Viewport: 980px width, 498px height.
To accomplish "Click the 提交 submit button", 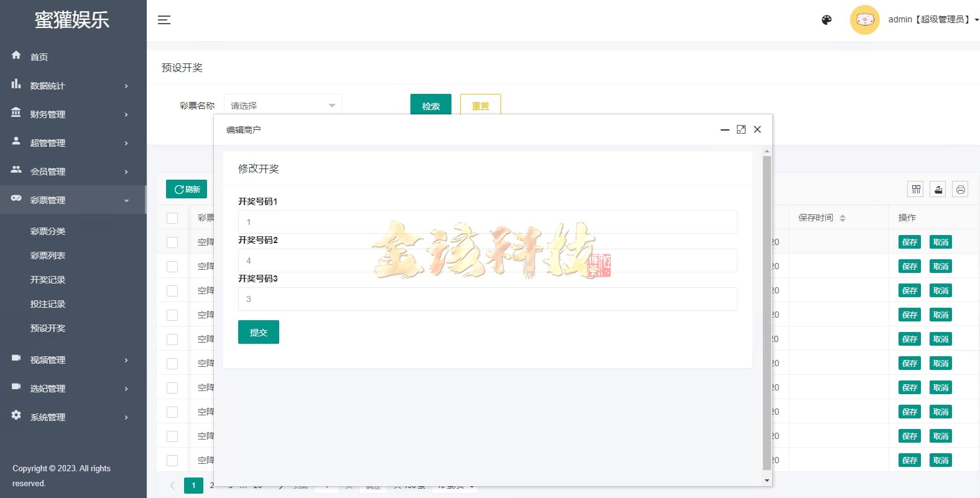I will coord(259,332).
